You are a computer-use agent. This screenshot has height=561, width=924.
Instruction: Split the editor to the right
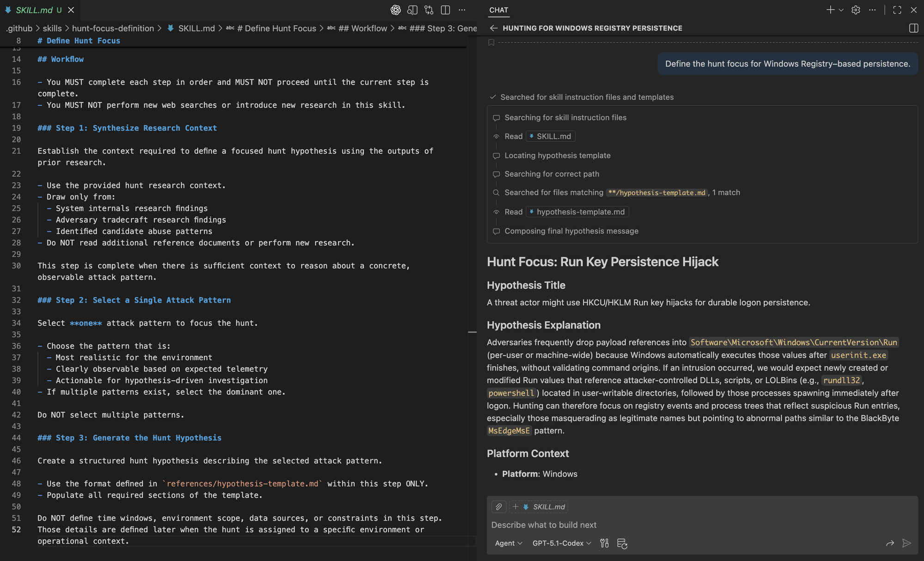pos(445,10)
